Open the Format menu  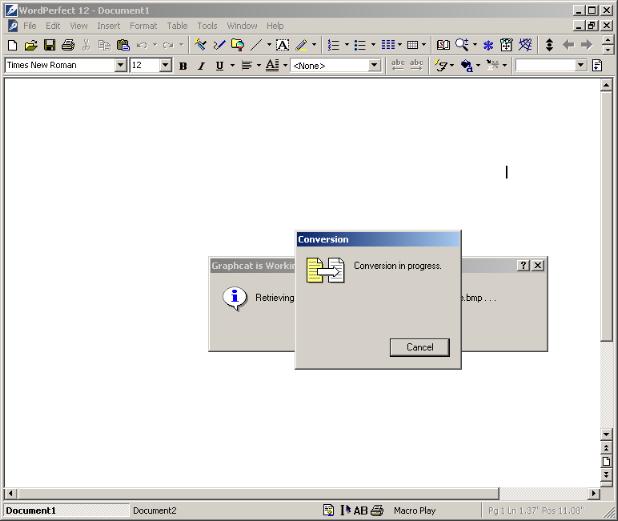click(143, 26)
